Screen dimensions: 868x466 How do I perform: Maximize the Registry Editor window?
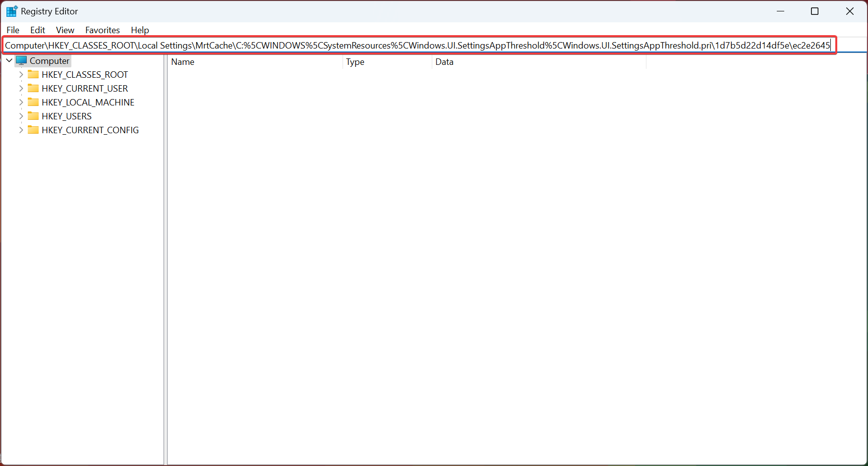(x=815, y=11)
